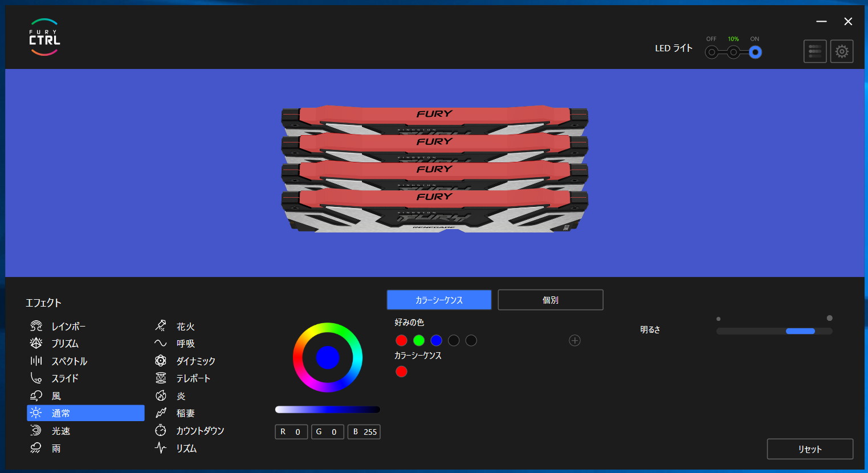Click the 通常 static effect sun icon
Viewport: 868px width, 473px height.
click(x=36, y=413)
